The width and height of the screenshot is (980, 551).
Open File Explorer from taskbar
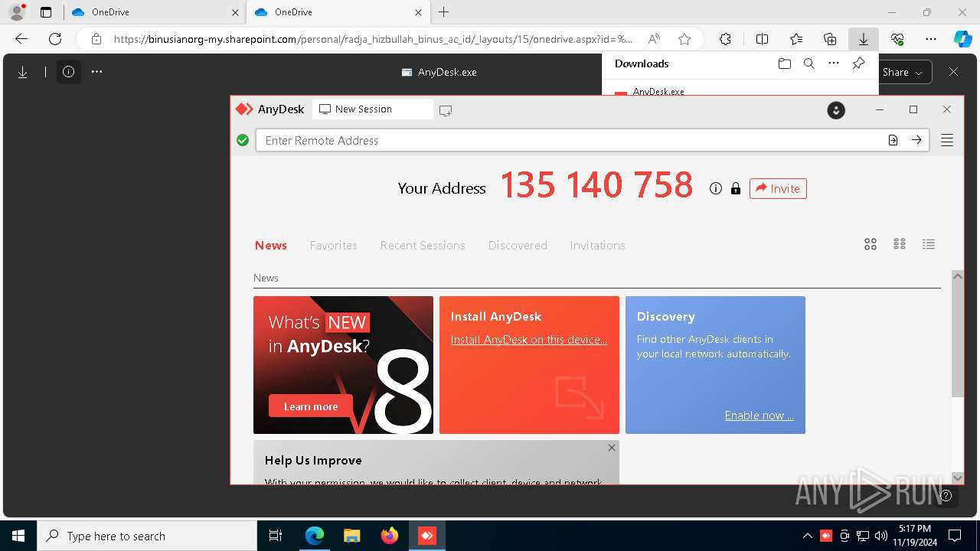pos(352,536)
